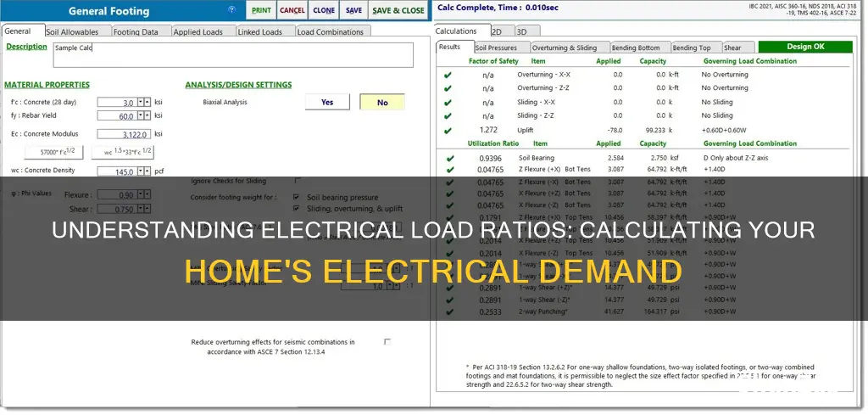
Task: Click the wc Concrete Density field 145.0
Action: point(117,171)
